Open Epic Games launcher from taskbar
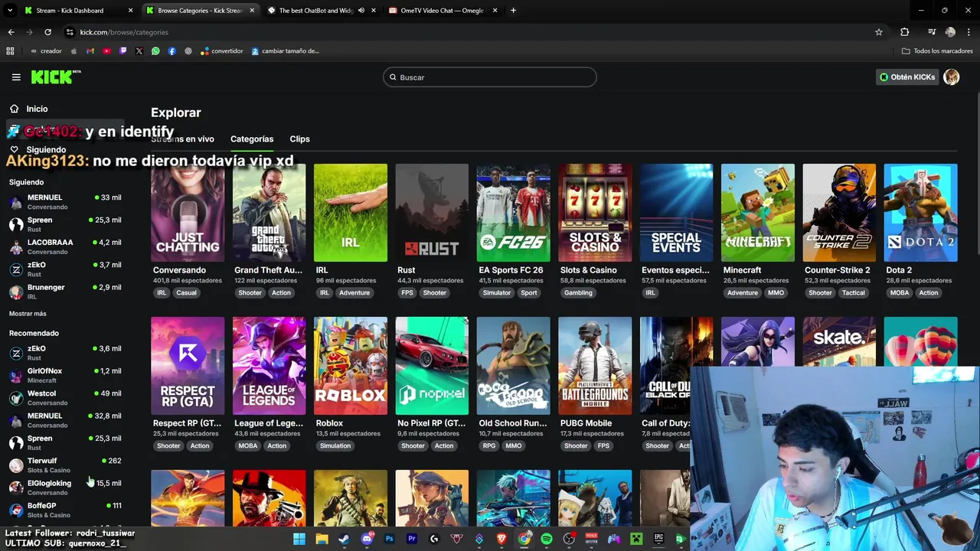980x551 pixels. coord(658,539)
